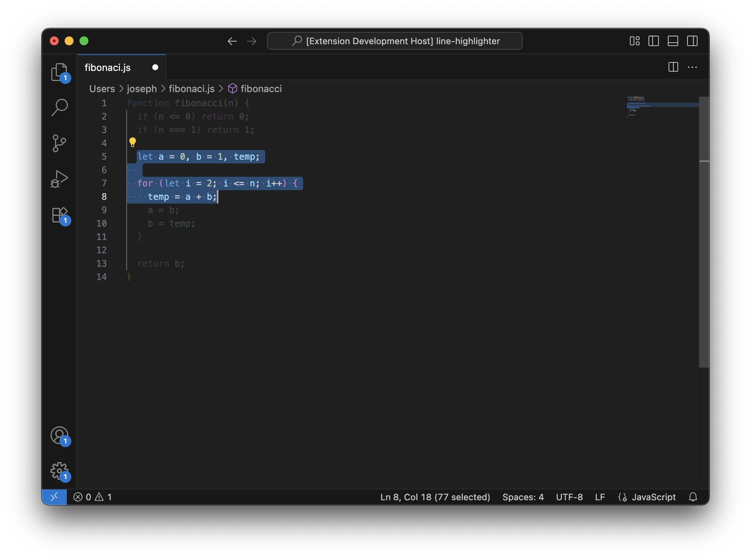
Task: Open the Accounts menu icon
Action: [x=59, y=435]
